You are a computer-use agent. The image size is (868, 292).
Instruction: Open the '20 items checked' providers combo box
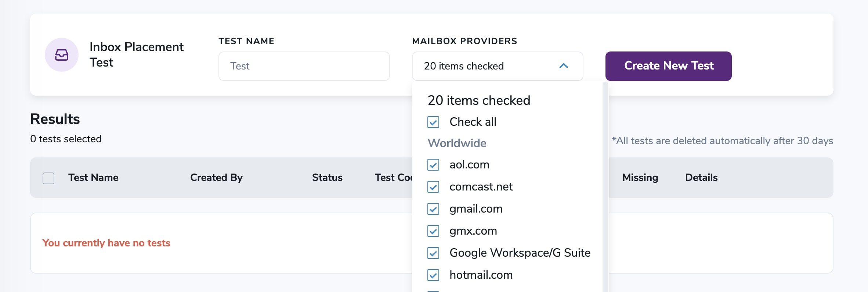498,66
